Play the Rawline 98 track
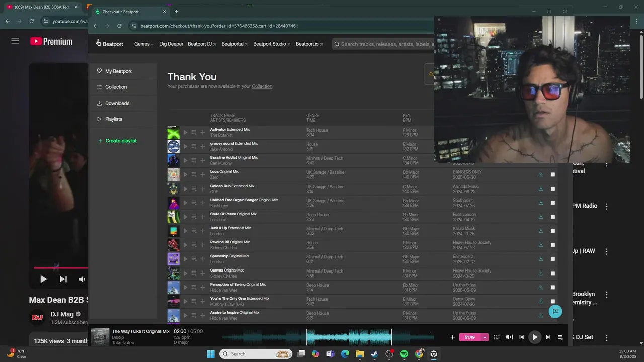 [x=185, y=245]
